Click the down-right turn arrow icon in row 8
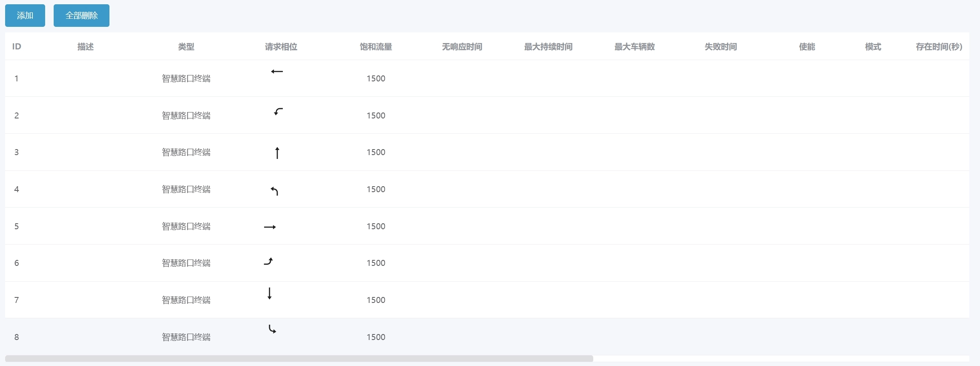 [272, 329]
